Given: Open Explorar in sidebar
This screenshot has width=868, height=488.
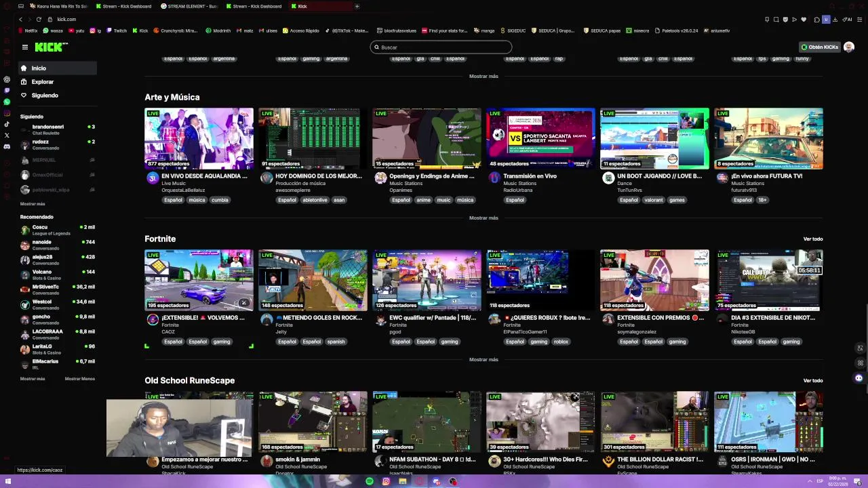Looking at the screenshot, I should pyautogui.click(x=57, y=81).
